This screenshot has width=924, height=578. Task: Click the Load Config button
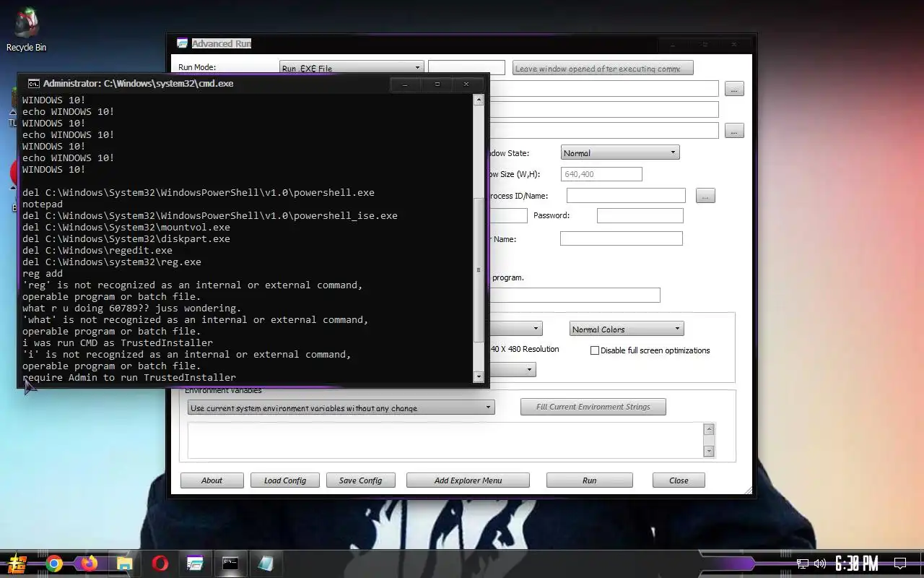click(285, 480)
